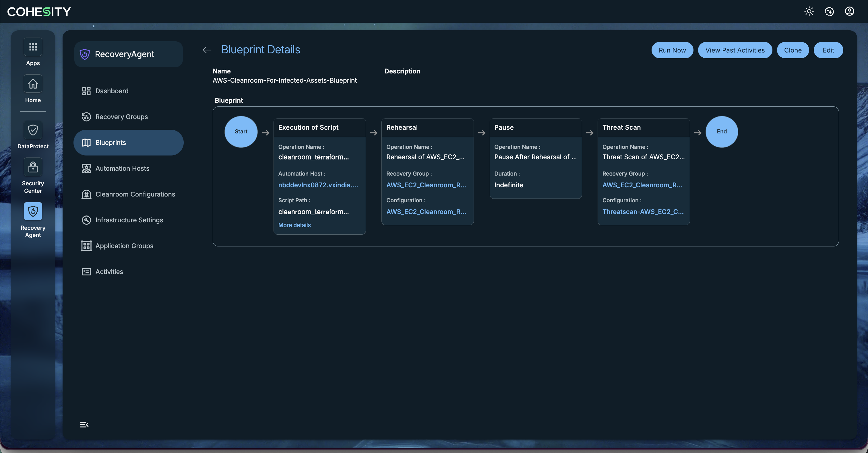
Task: Open the Apps grid icon
Action: (33, 47)
